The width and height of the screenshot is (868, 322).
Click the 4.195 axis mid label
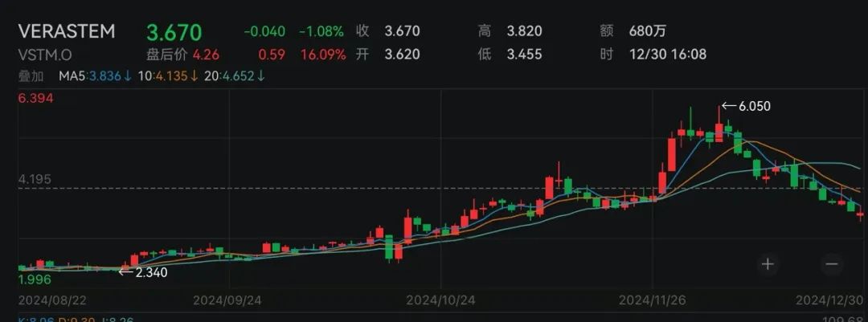35,179
